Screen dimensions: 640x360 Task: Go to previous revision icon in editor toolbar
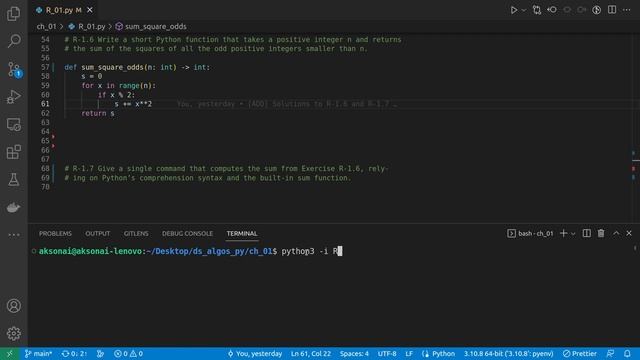click(552, 10)
